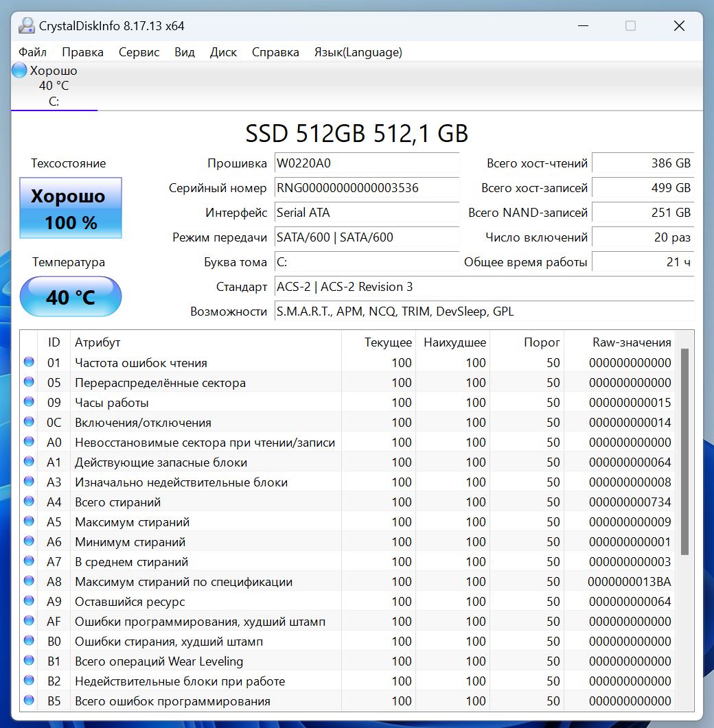Click the Порог column header
The image size is (714, 728).
pos(527,342)
